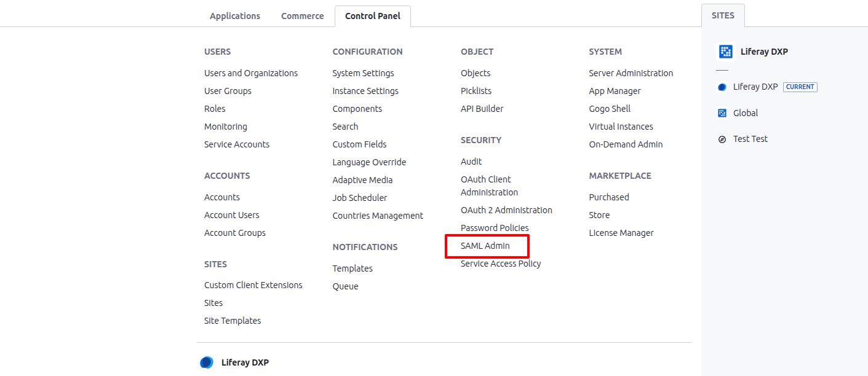Click the CURRENT badge
The width and height of the screenshot is (868, 376).
click(800, 87)
